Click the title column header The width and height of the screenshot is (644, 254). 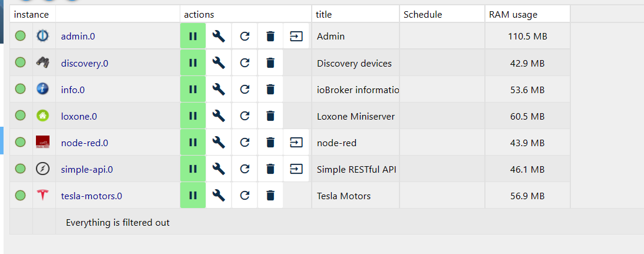coord(323,14)
